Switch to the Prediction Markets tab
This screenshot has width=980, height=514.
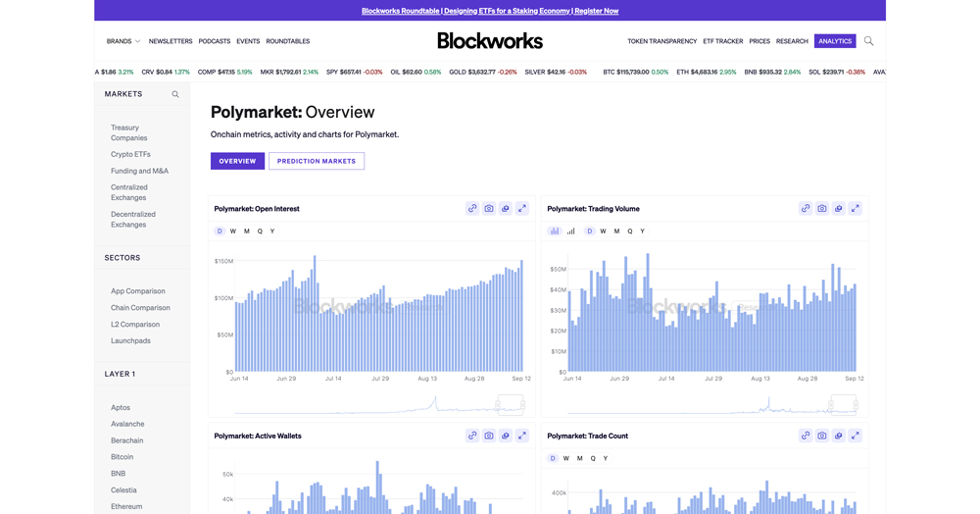pyautogui.click(x=317, y=161)
